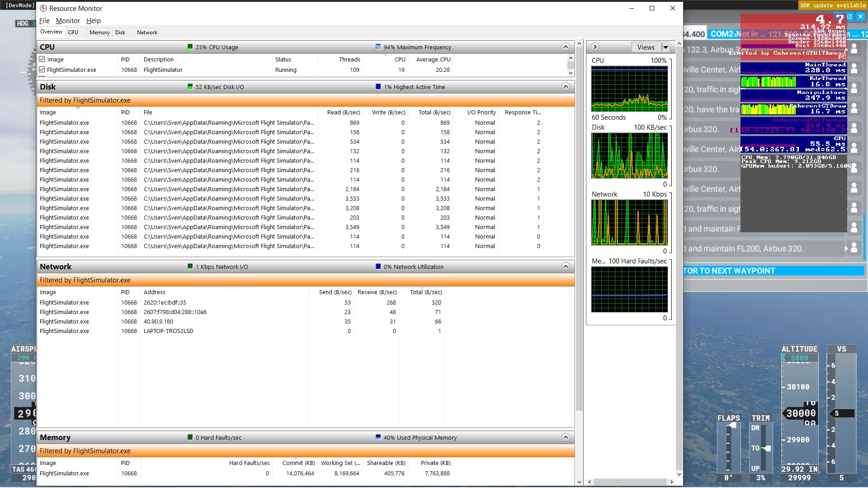868x488 pixels.
Task: Click the Views button
Action: tap(646, 47)
